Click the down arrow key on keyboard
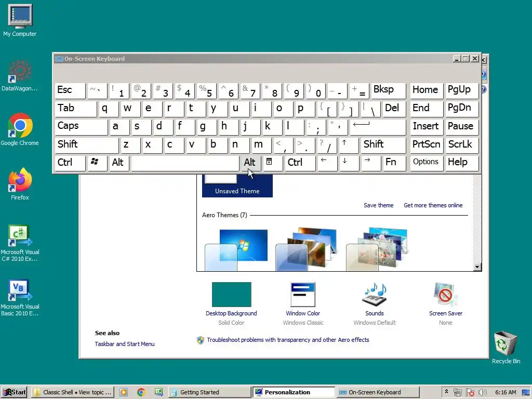The image size is (532, 399). point(349,163)
